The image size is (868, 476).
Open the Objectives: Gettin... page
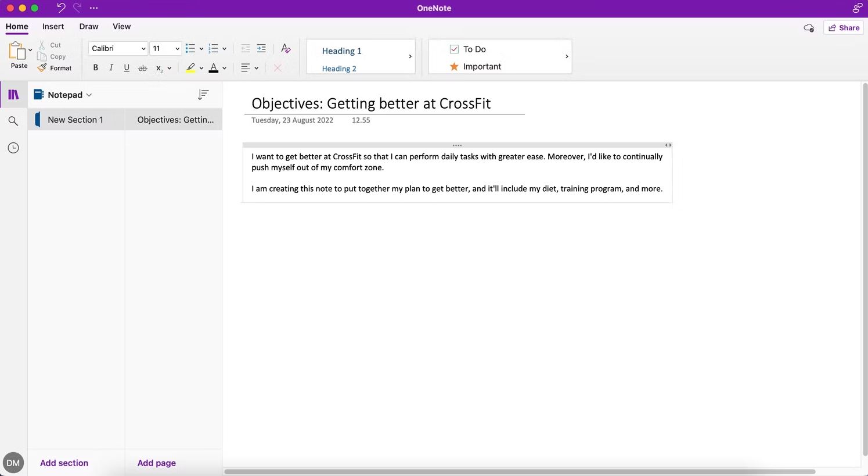[174, 119]
